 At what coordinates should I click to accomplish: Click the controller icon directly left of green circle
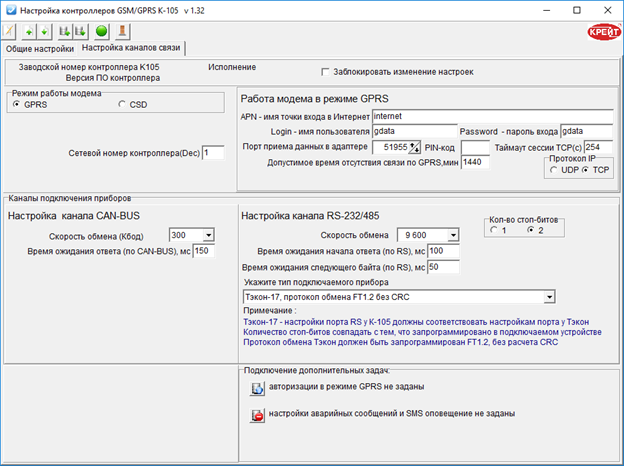coord(80,31)
